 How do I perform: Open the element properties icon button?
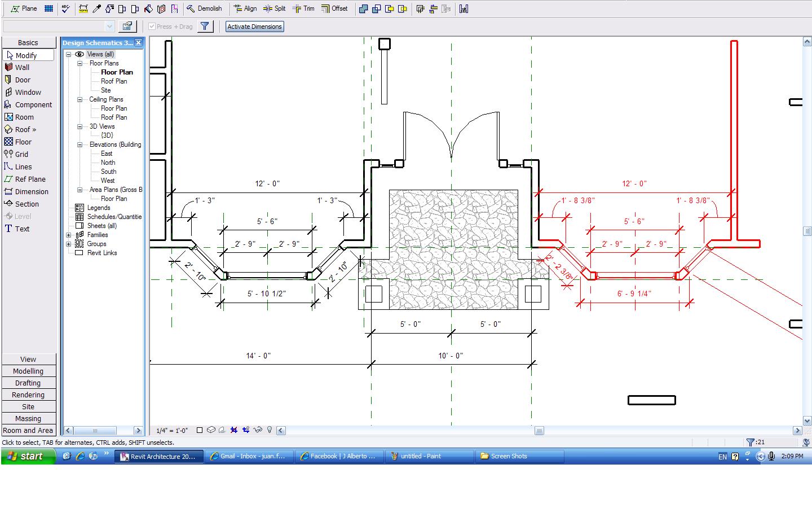127,26
